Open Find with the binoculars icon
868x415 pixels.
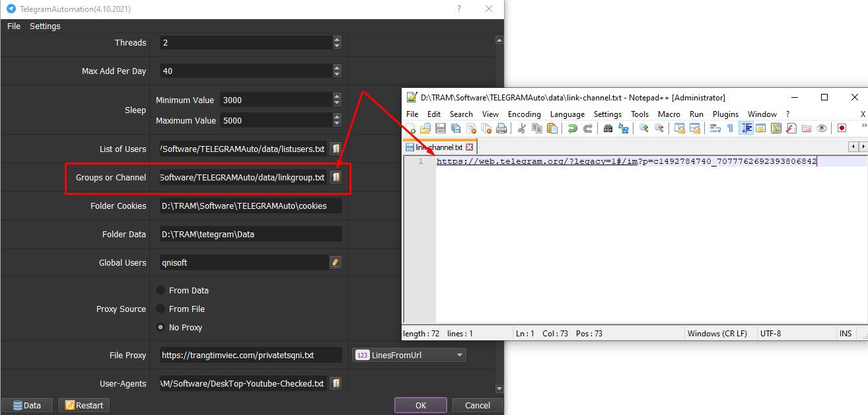pos(608,128)
